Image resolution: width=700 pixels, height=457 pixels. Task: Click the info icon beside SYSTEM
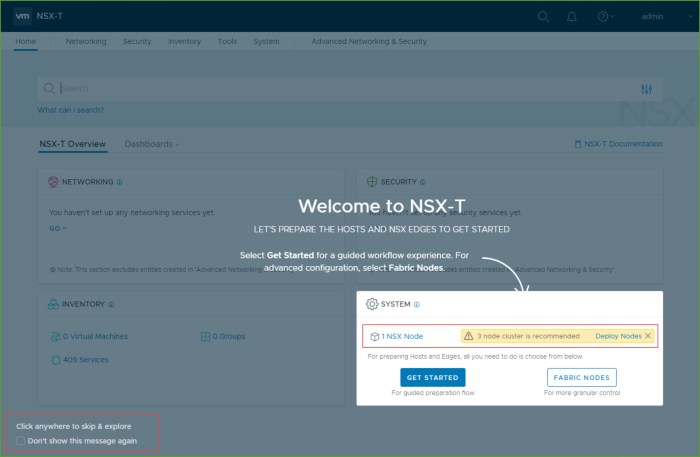(417, 304)
